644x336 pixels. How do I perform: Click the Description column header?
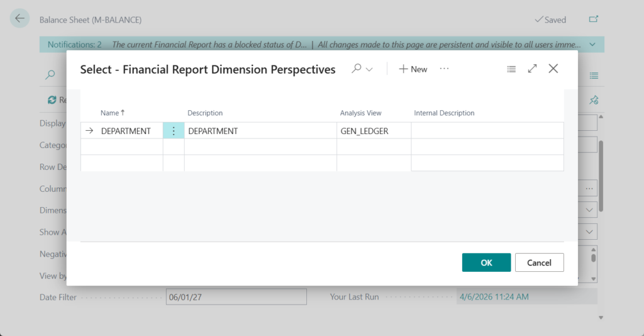[205, 113]
